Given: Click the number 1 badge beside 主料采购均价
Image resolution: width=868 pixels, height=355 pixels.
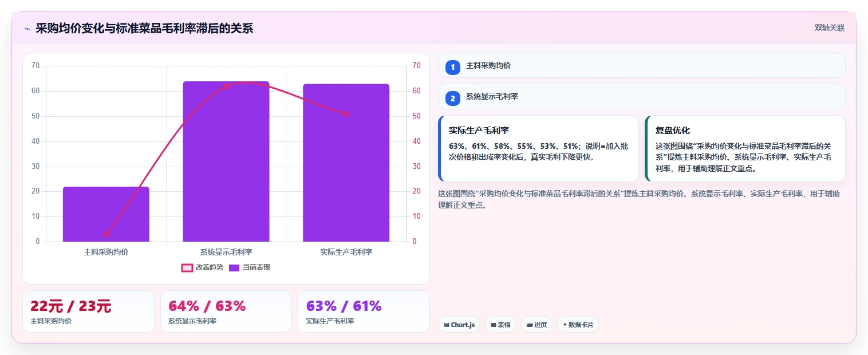Looking at the screenshot, I should [453, 67].
